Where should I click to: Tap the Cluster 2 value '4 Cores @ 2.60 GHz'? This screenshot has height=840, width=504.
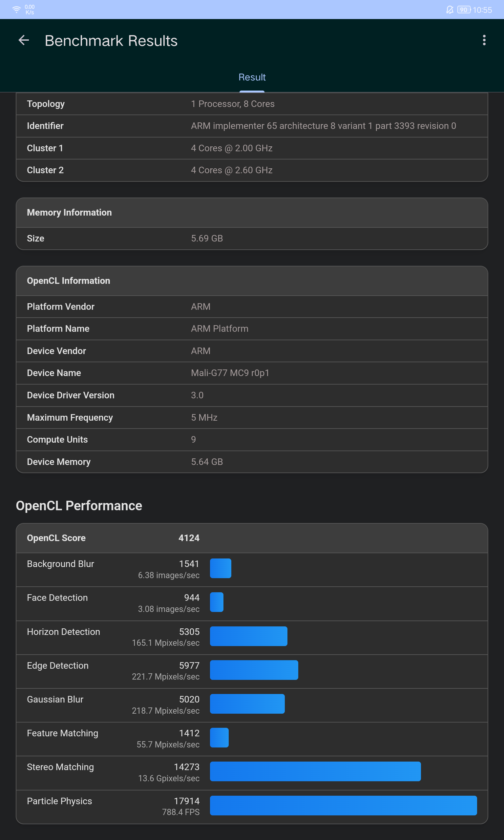coord(232,170)
